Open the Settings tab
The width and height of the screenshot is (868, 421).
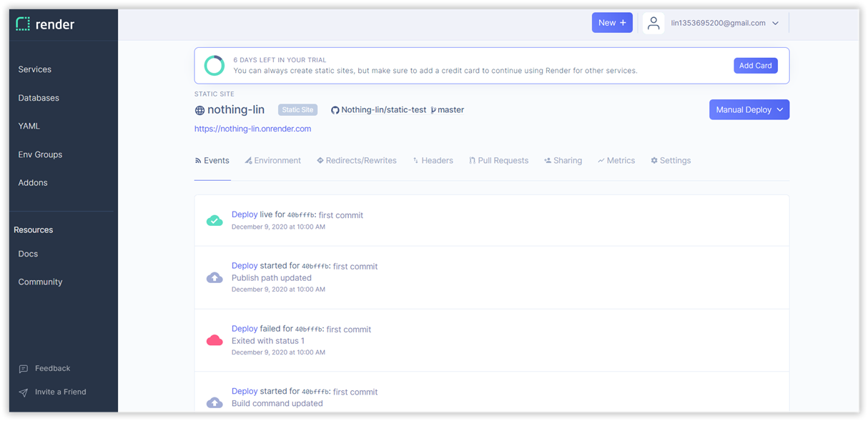coord(671,161)
